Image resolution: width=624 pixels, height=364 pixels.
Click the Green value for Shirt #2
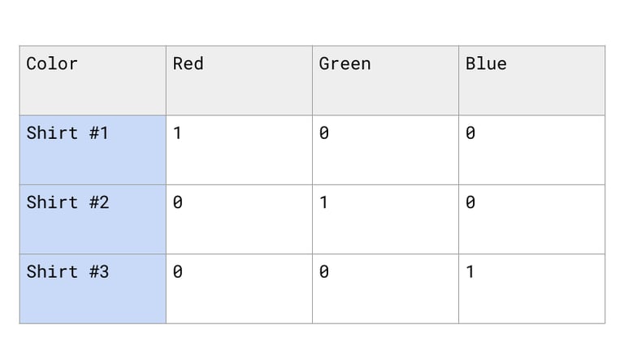[x=385, y=219]
